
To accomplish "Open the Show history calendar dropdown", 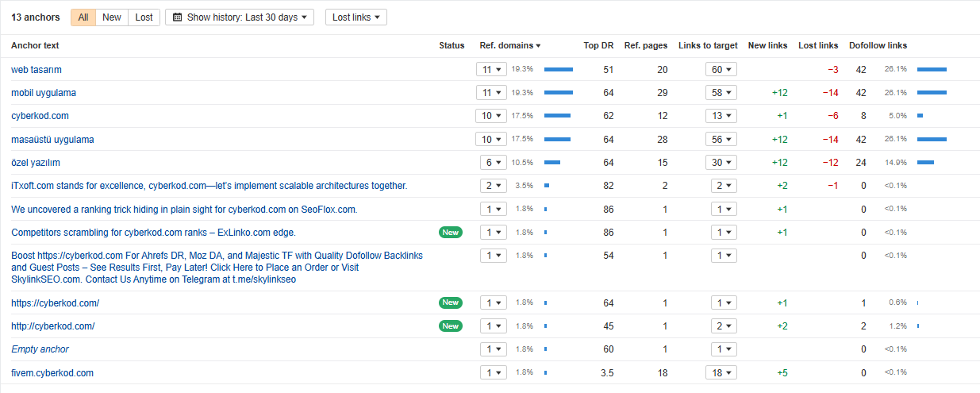I will [x=239, y=17].
